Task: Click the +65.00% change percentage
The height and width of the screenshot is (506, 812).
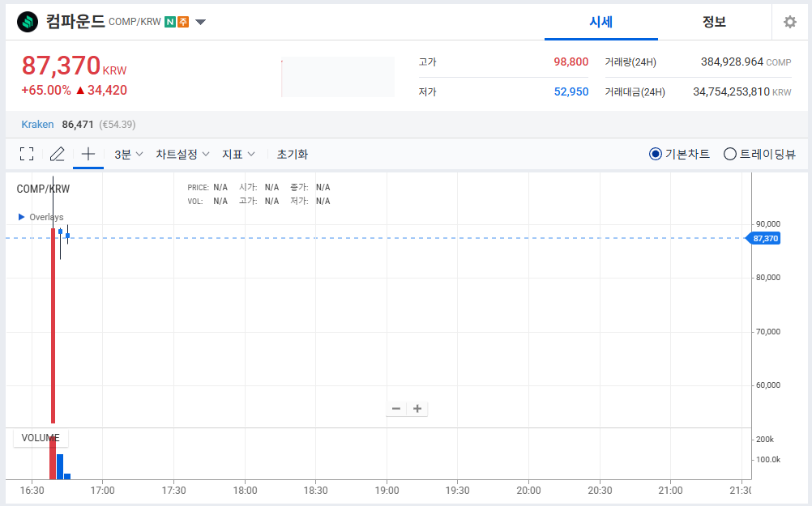Action: click(46, 91)
